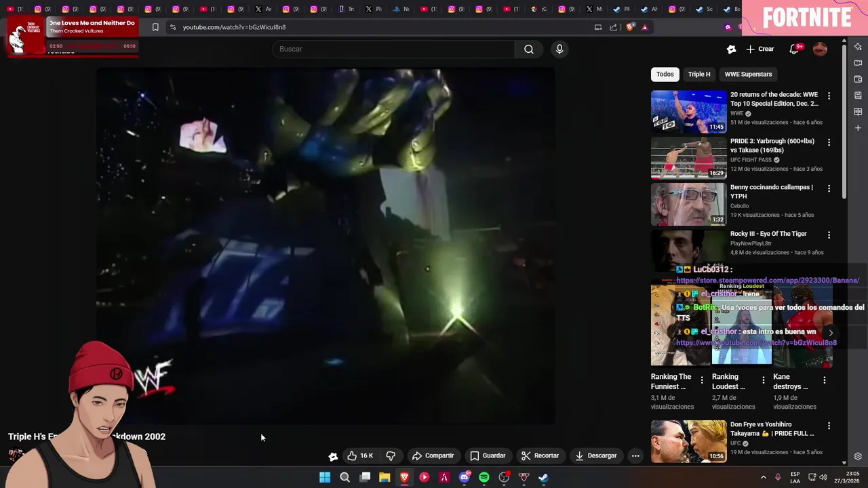This screenshot has height=488, width=868.
Task: Click Brave Rewards triangle icon
Action: tap(644, 27)
